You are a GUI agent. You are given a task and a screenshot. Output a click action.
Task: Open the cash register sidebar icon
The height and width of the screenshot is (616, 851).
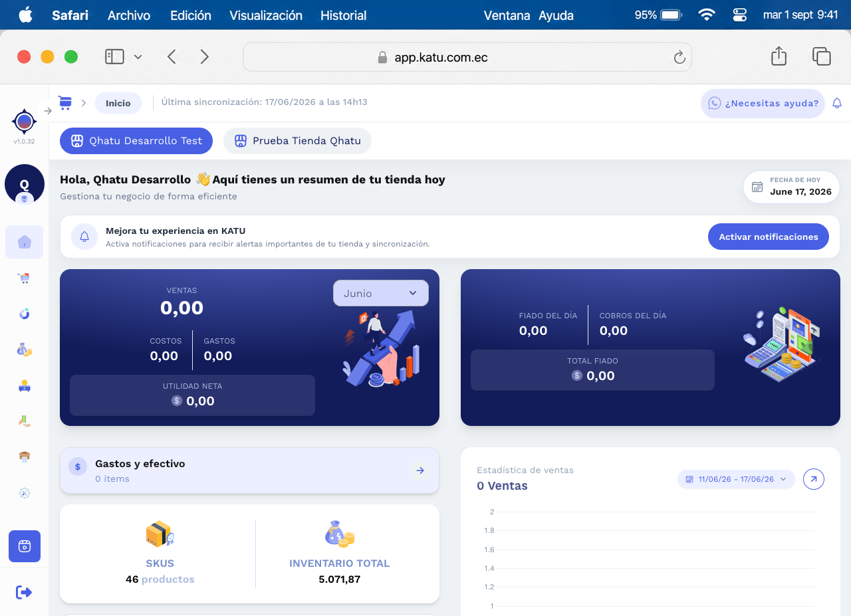point(25,385)
